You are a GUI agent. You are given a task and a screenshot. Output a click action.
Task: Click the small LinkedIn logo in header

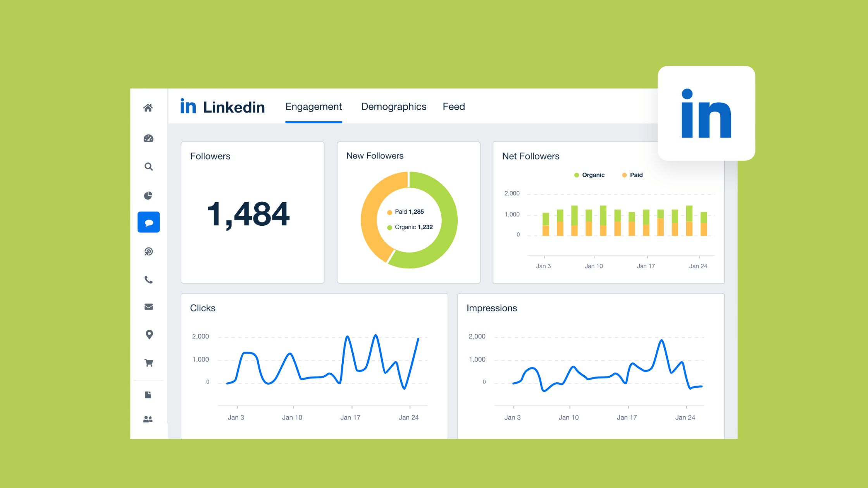[188, 106]
